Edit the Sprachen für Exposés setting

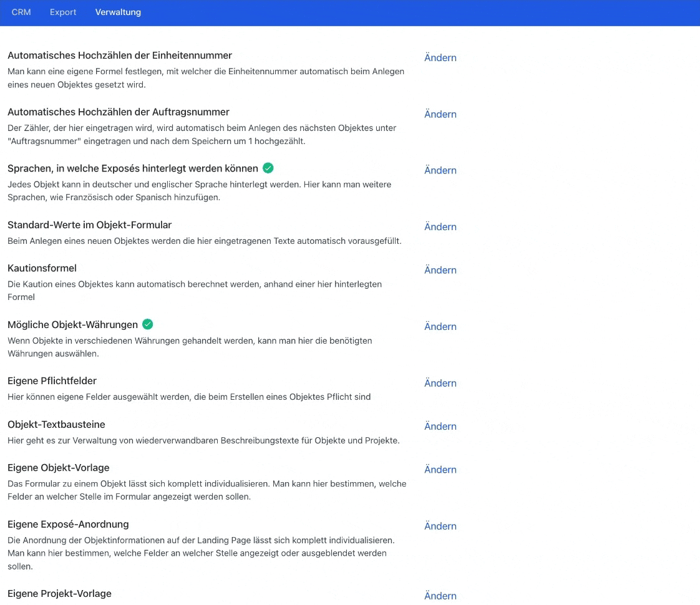[440, 170]
